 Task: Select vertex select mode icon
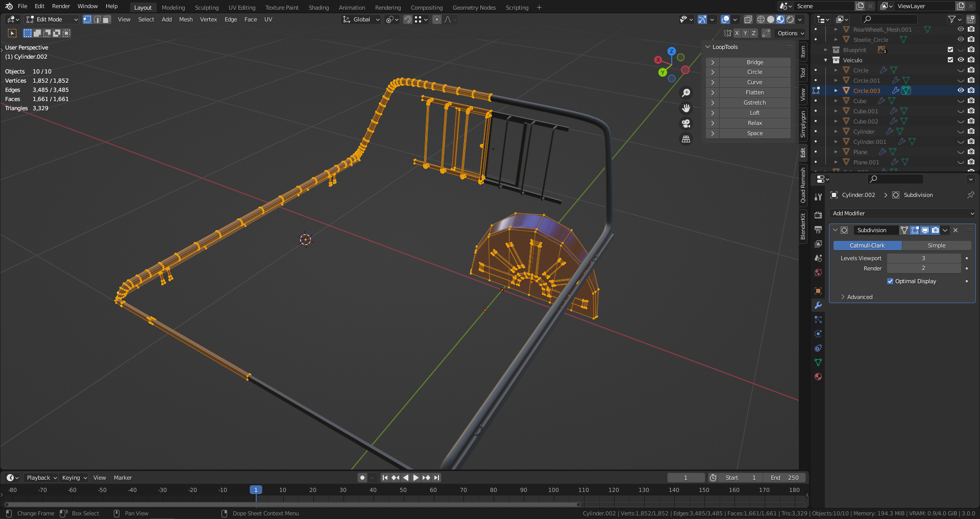tap(87, 19)
